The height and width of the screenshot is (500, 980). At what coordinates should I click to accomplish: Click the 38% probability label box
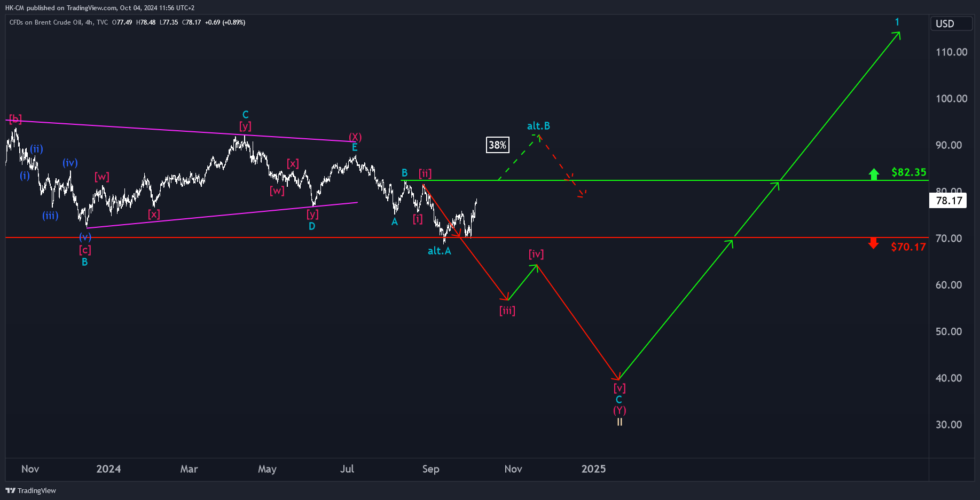click(x=497, y=145)
